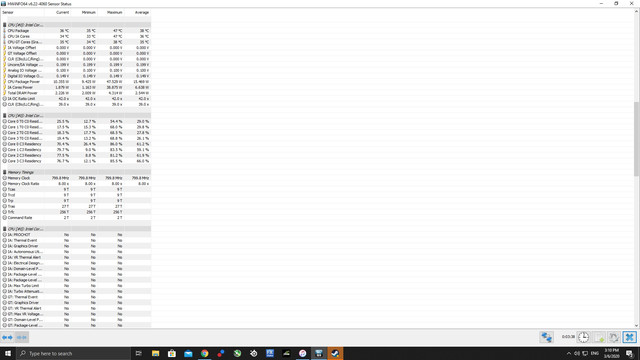Select the IA: PROCHOT row
Image resolution: width=640 pixels, height=360 pixels.
[76, 235]
